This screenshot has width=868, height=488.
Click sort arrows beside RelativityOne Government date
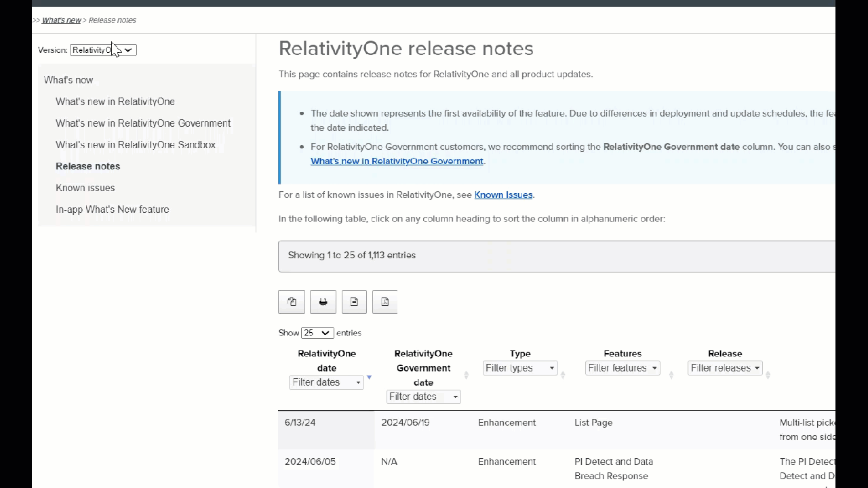[x=466, y=375]
